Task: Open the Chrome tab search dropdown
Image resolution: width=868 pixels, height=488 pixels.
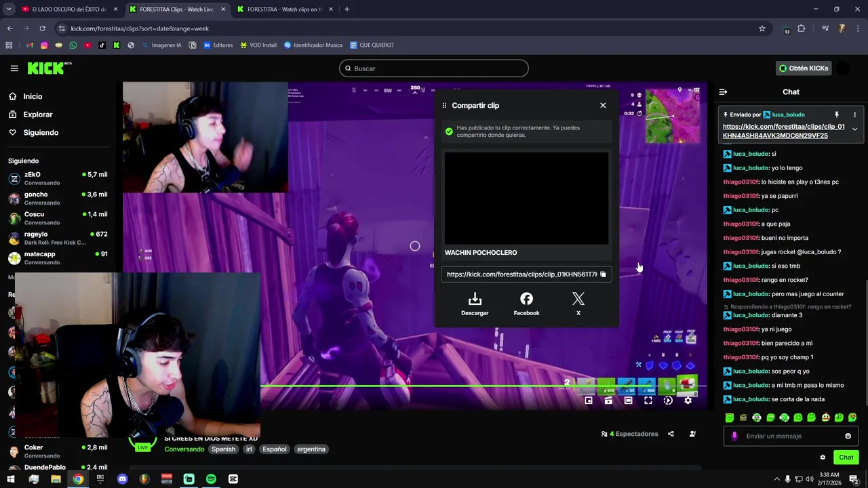Action: 9,9
